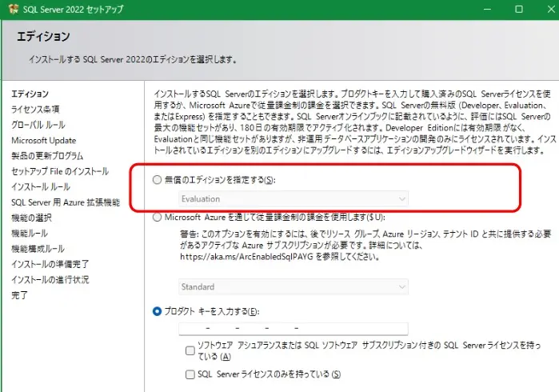This screenshot has width=559, height=392.
Task: Select Microsoft Update step in sidebar
Action: (43, 140)
